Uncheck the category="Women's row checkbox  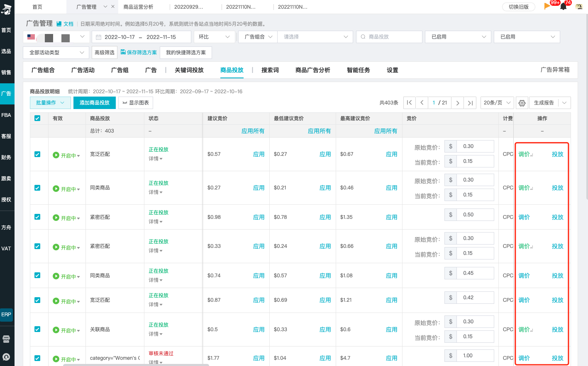[x=37, y=358]
